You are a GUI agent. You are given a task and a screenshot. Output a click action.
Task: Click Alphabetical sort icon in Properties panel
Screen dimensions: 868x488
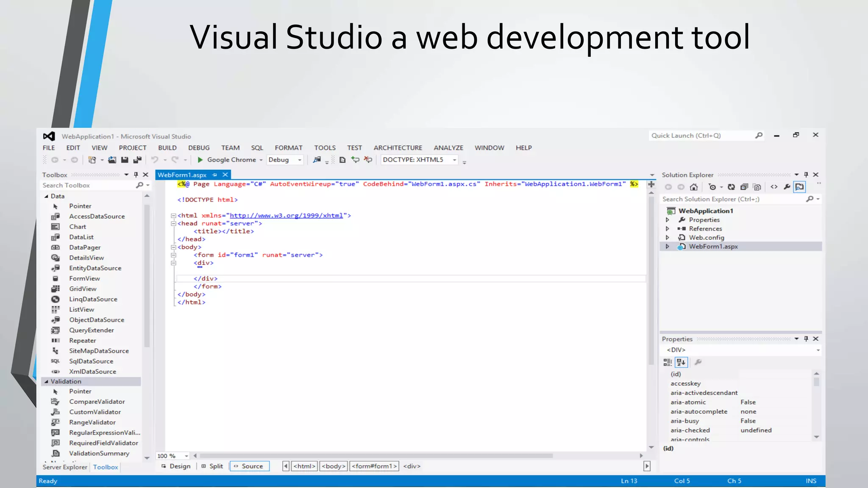pyautogui.click(x=681, y=362)
